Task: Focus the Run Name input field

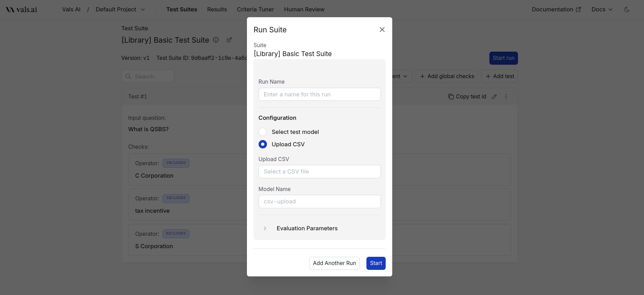Action: pos(320,94)
